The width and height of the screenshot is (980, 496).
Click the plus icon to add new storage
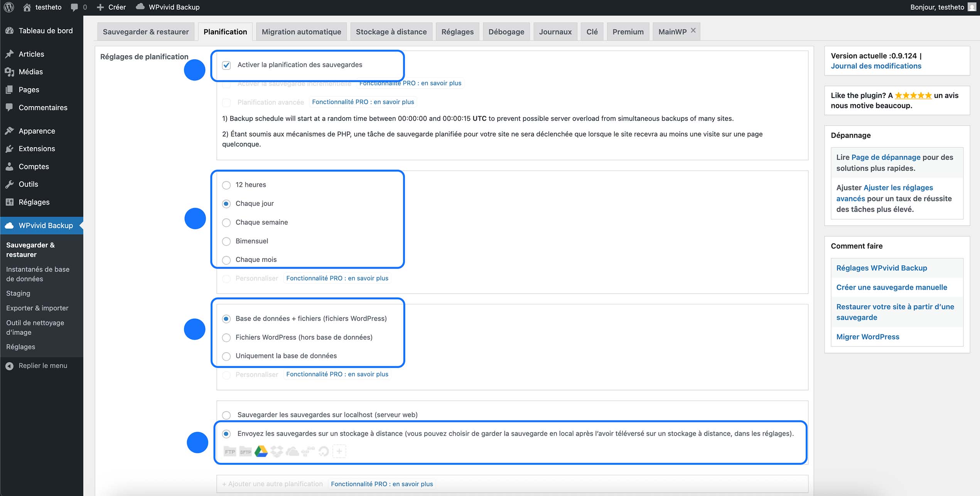pyautogui.click(x=339, y=451)
